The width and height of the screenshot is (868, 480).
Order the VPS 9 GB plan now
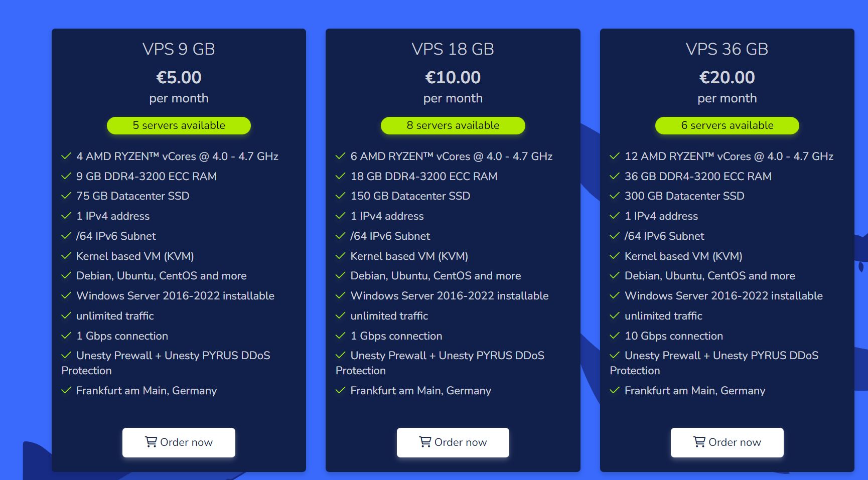point(179,442)
